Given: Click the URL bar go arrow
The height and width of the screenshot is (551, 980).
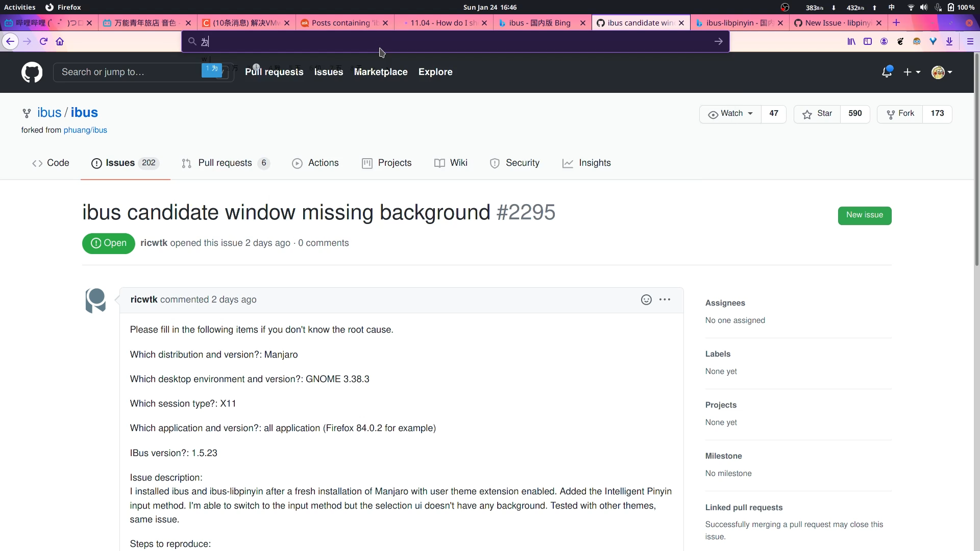Looking at the screenshot, I should 718,41.
